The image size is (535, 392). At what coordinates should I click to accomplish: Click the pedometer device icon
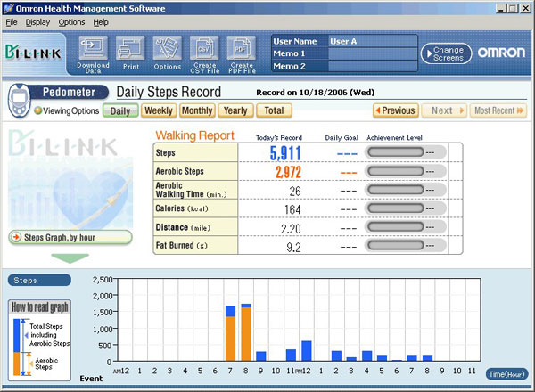pyautogui.click(x=19, y=101)
